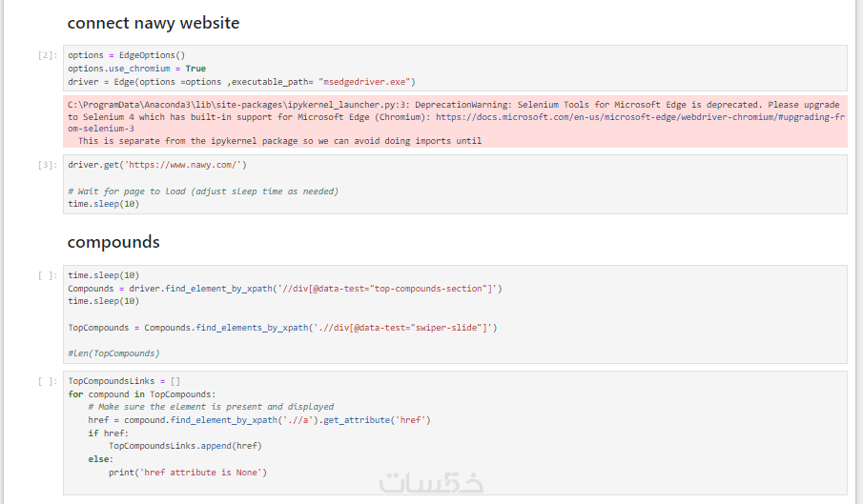Click the "#len(TopCompounds)" comment
This screenshot has width=863, height=504.
pos(113,353)
